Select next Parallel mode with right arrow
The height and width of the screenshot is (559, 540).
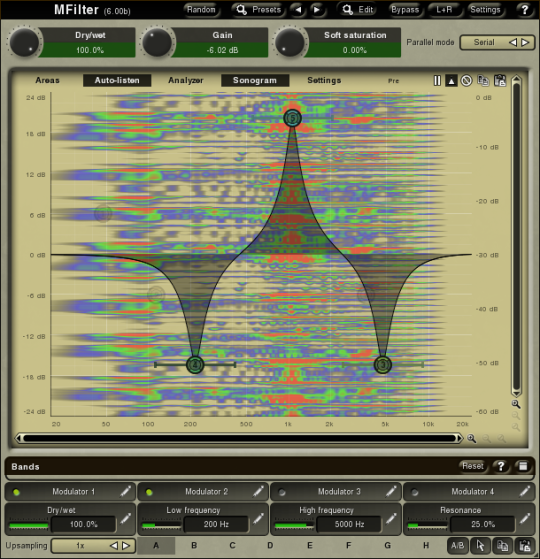pyautogui.click(x=525, y=42)
